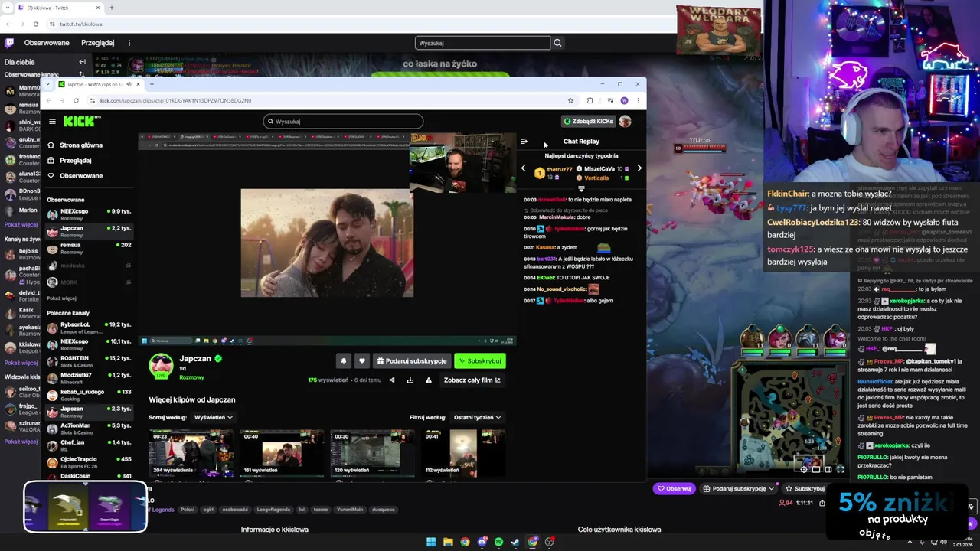Show previous top donors

coord(524,168)
